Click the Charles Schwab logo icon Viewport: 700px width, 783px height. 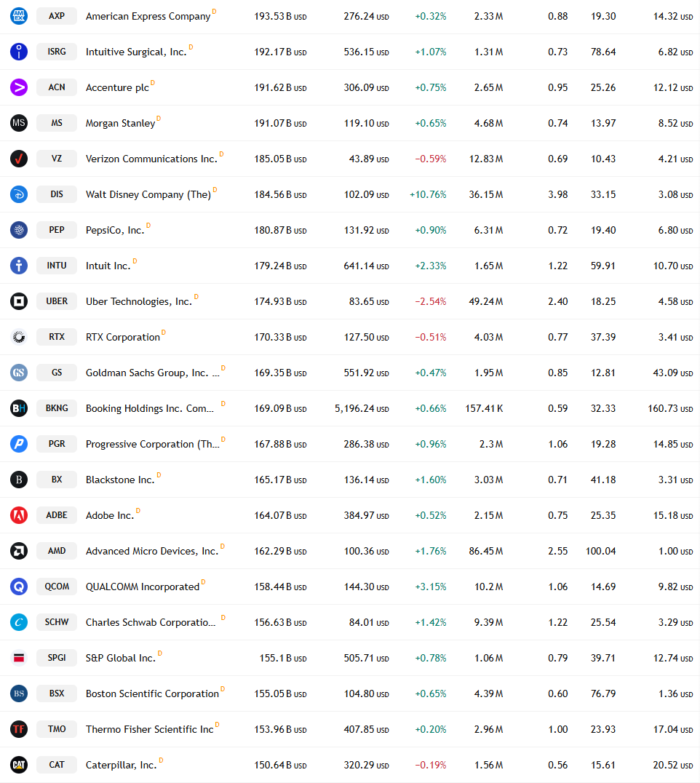coord(19,622)
